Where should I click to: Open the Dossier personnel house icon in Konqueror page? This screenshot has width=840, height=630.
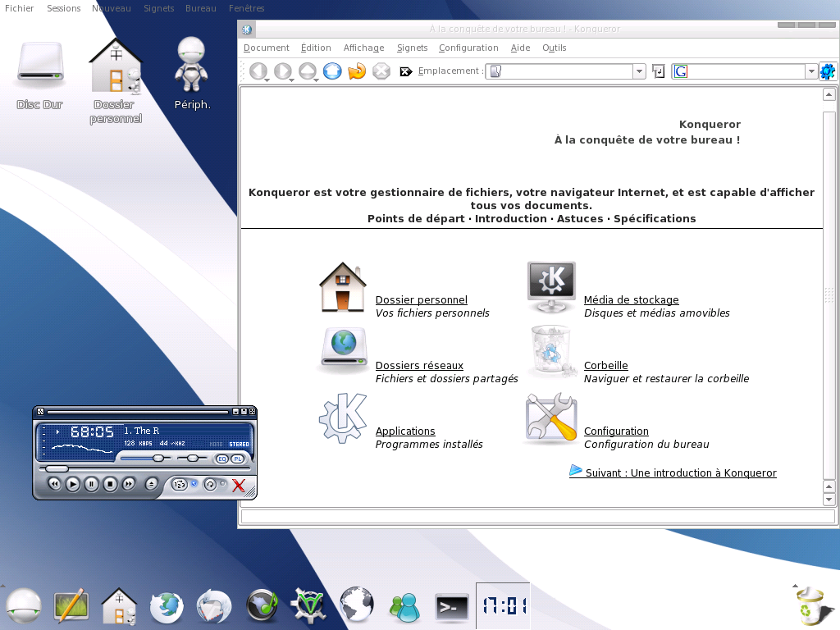click(x=343, y=287)
